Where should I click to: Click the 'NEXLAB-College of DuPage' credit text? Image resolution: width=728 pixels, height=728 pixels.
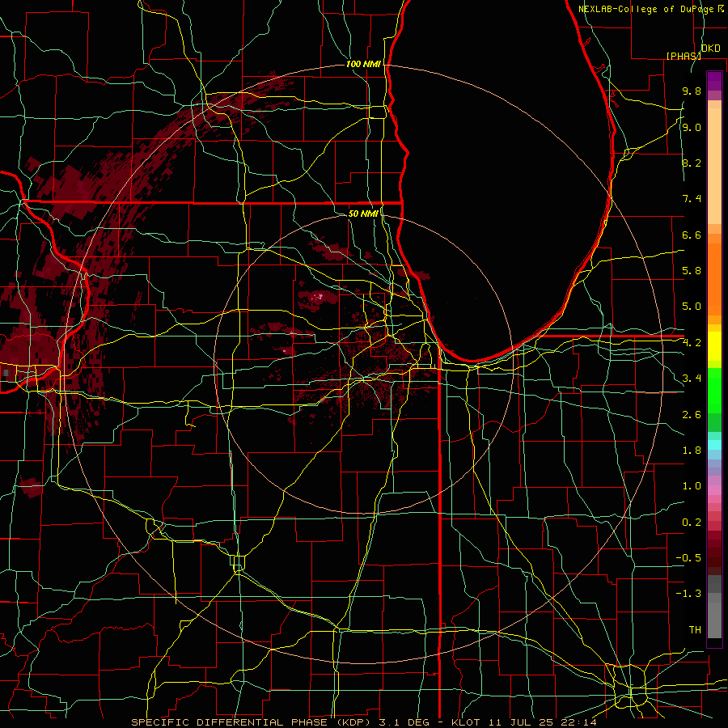tap(645, 9)
